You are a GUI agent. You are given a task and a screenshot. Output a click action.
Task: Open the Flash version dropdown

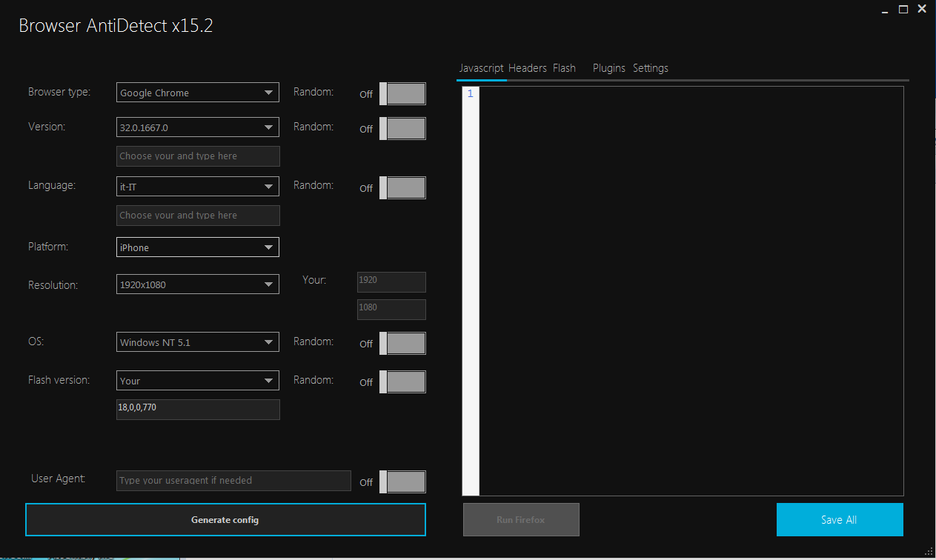coord(197,381)
